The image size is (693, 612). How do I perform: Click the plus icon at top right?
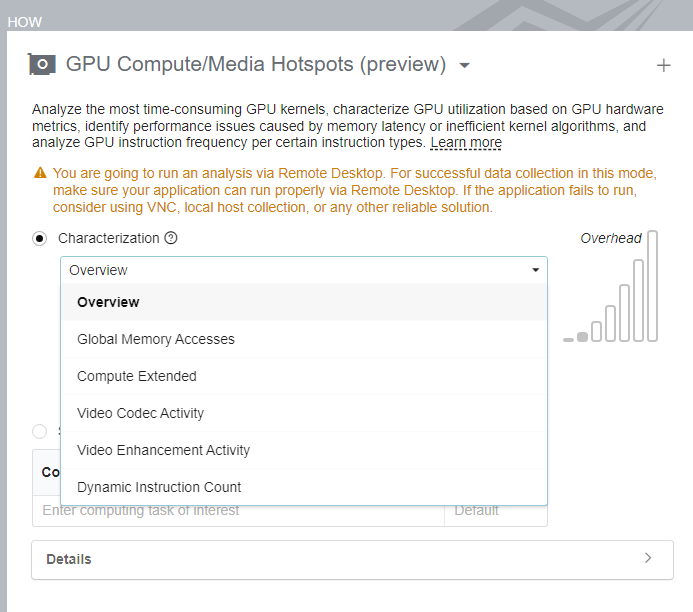[x=663, y=66]
